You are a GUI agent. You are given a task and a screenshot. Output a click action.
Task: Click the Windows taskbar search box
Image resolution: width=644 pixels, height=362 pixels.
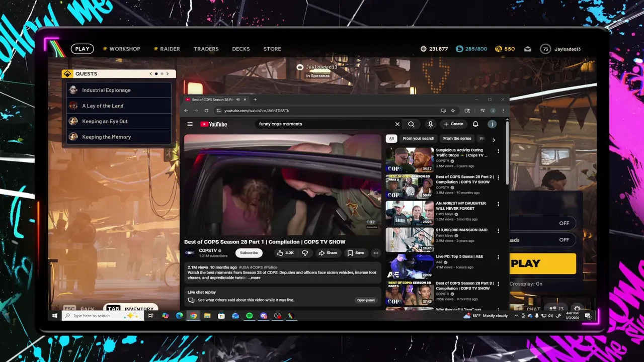pyautogui.click(x=102, y=316)
